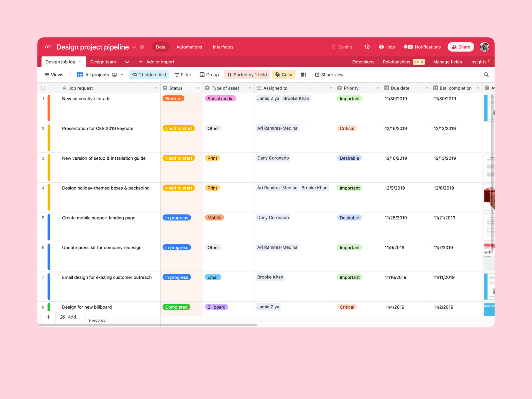Click the Airtable glasses logo icon
This screenshot has height=399, width=532.
tap(48, 47)
